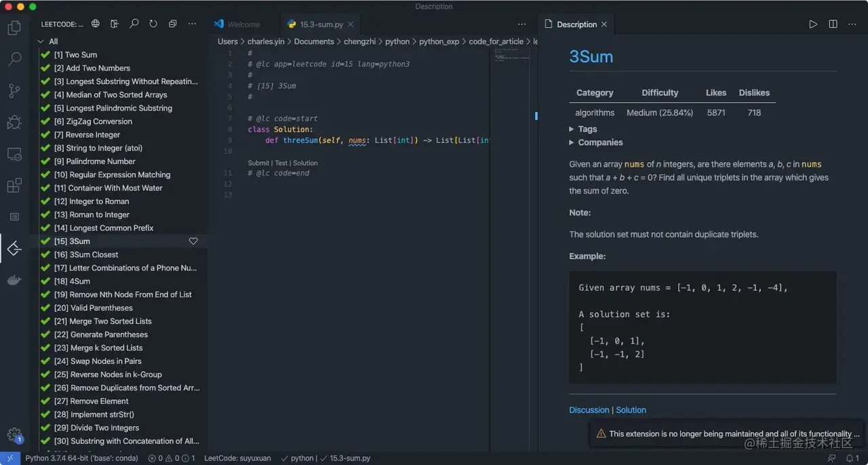Select problem [15] 3Sum row
The width and height of the screenshot is (868, 465).
pyautogui.click(x=119, y=241)
